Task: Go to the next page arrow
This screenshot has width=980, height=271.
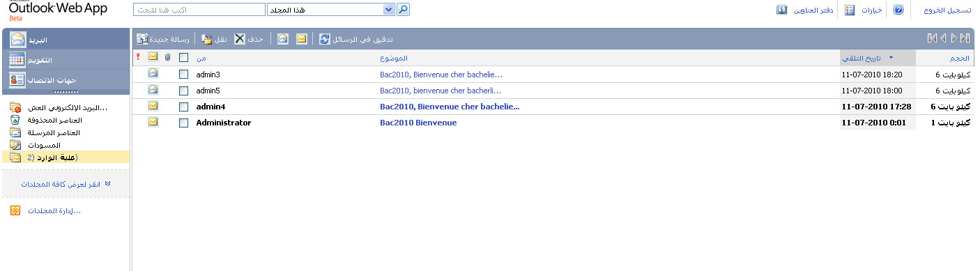Action: (x=954, y=38)
